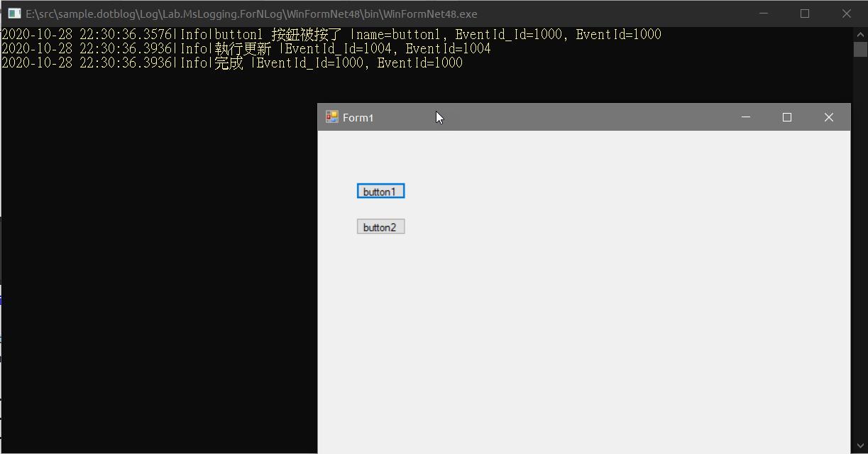
Task: Select the "button1 按鈕被按了" log line
Action: point(263,33)
